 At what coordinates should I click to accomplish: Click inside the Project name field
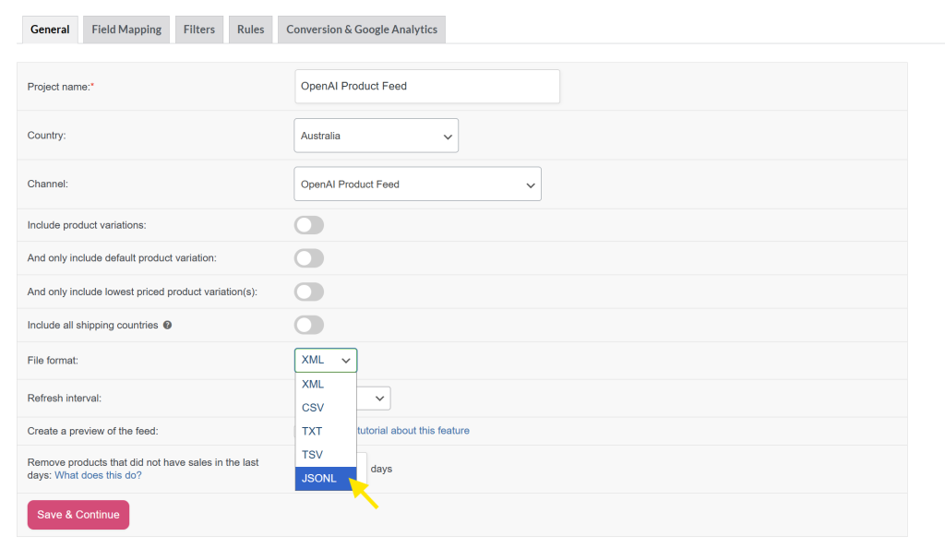click(x=426, y=86)
